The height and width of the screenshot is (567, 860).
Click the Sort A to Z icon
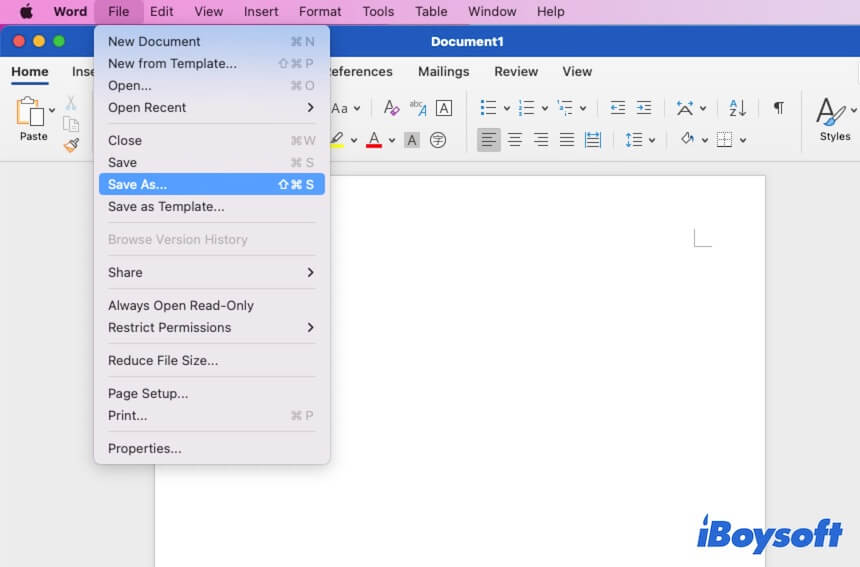(737, 107)
